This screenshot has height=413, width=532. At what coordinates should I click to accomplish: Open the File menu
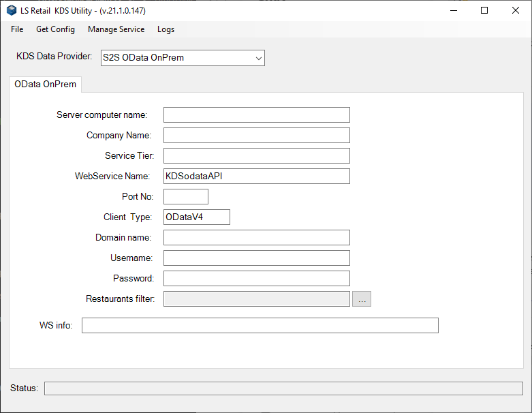17,29
